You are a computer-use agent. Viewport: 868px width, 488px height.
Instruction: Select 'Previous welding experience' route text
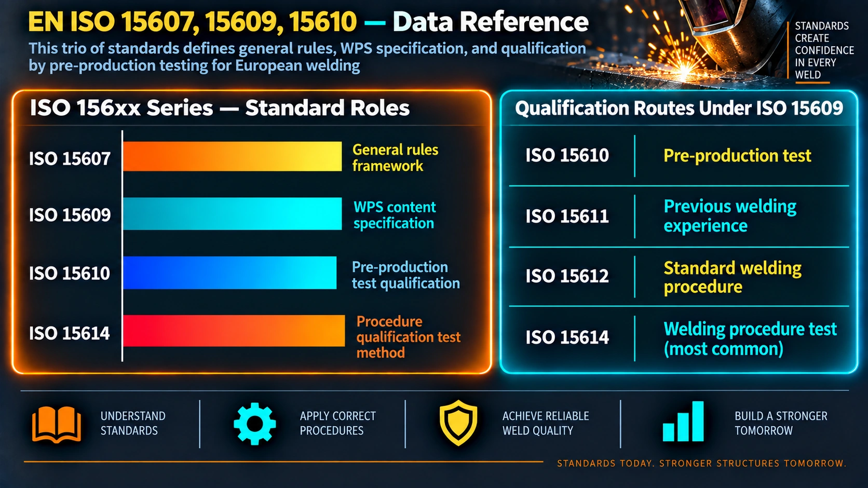[730, 216]
